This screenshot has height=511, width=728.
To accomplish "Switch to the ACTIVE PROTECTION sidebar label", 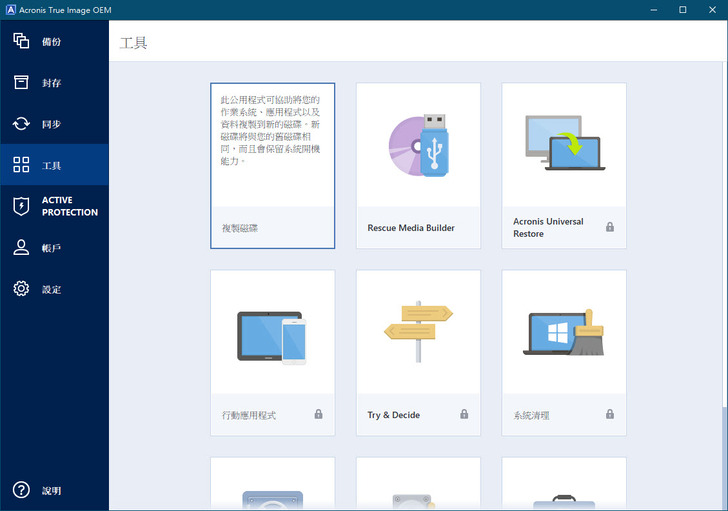I will tap(70, 206).
